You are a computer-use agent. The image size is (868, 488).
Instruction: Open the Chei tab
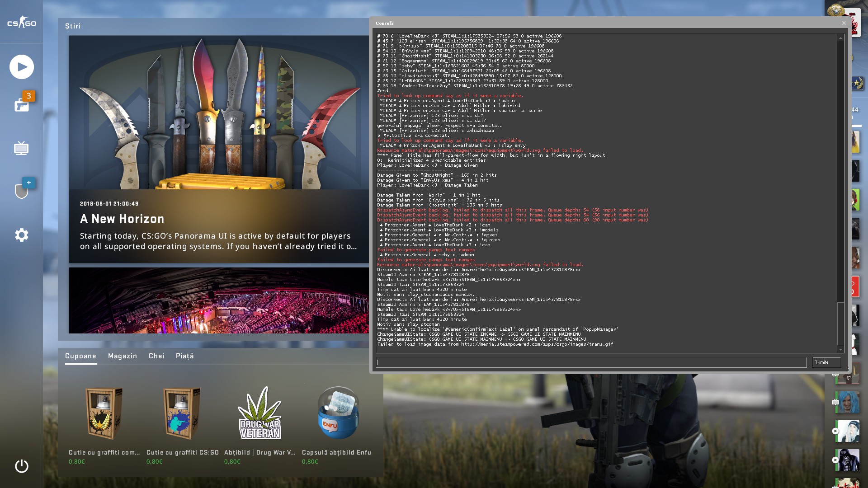[x=156, y=356]
